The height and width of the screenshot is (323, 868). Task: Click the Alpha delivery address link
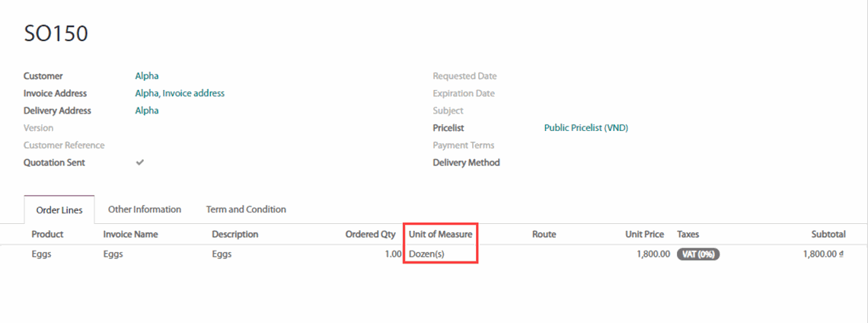click(147, 110)
